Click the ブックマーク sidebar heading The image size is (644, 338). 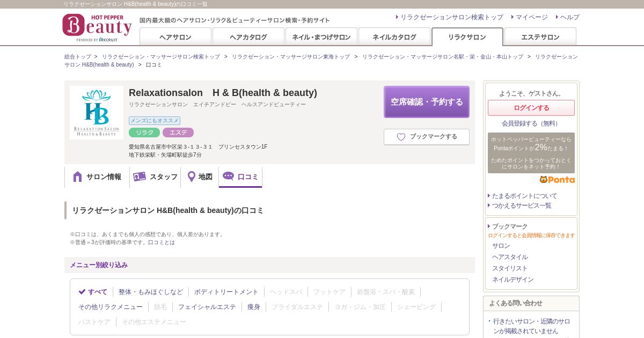510,226
